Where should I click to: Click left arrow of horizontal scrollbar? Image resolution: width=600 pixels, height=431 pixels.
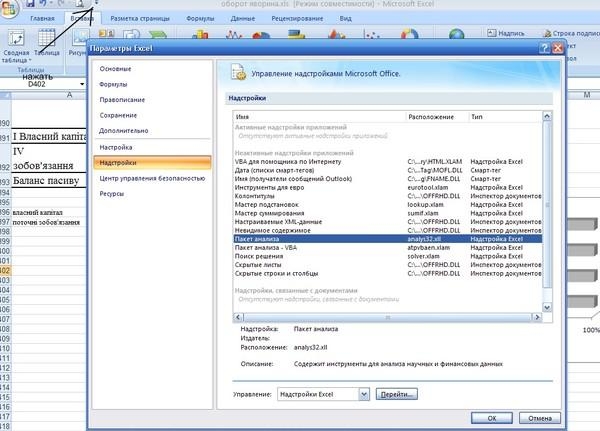238,317
